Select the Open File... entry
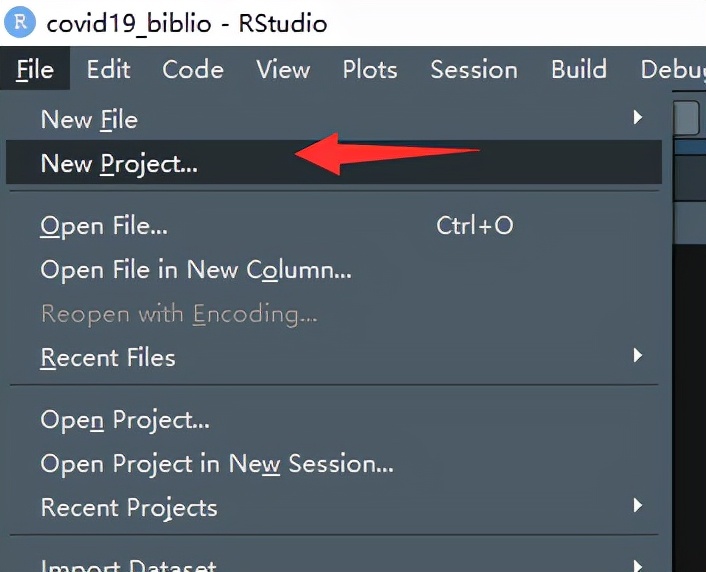Image resolution: width=706 pixels, height=572 pixels. click(x=104, y=226)
